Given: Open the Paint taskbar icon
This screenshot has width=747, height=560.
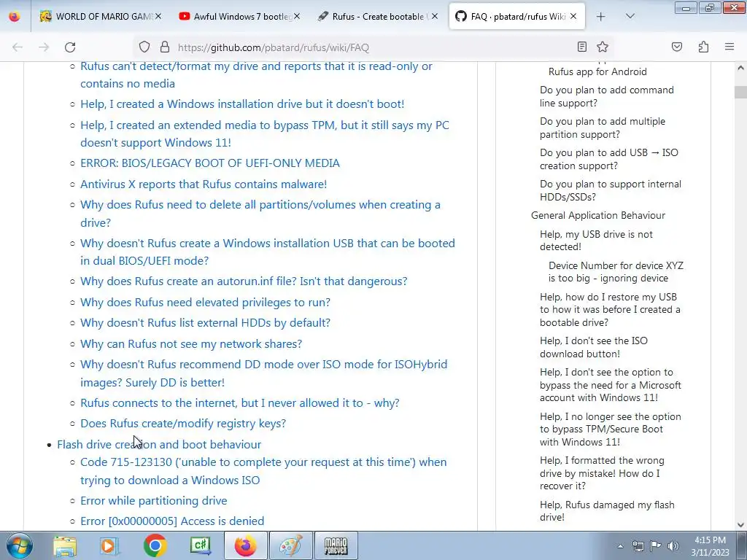Looking at the screenshot, I should coord(290,545).
